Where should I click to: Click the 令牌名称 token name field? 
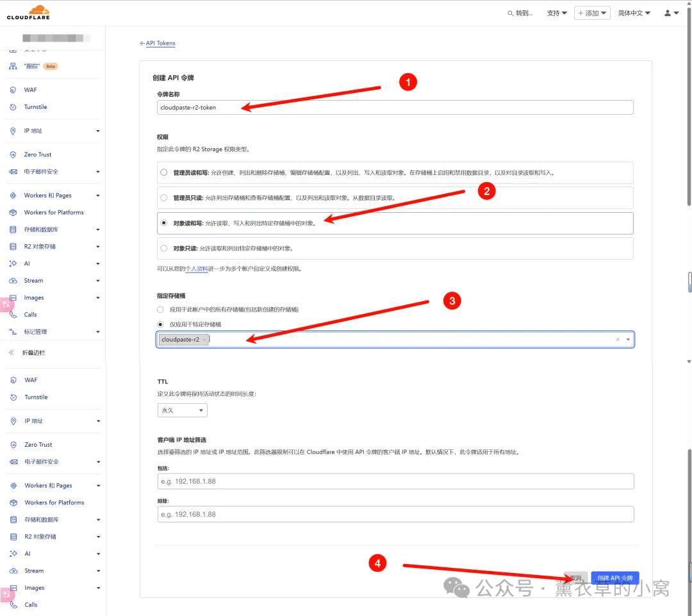pos(395,107)
